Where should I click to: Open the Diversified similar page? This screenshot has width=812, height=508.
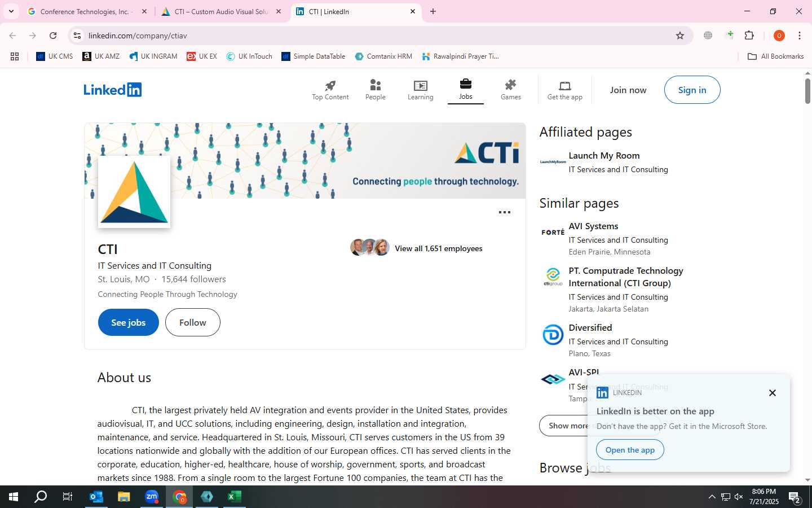(590, 327)
